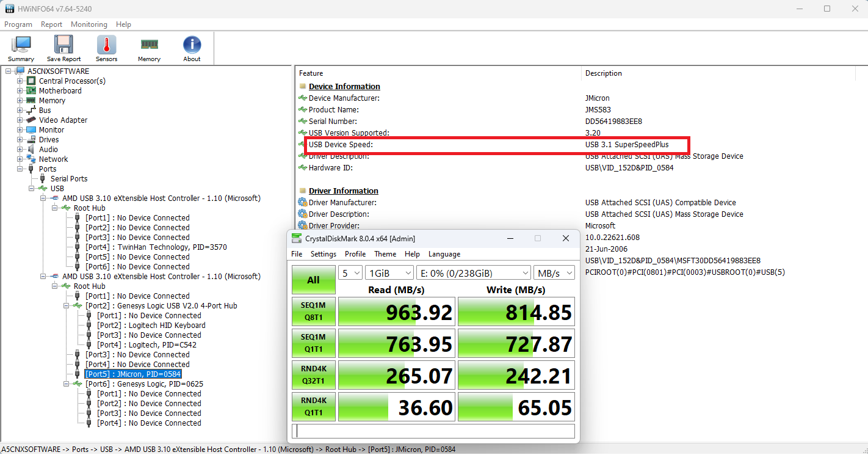Open the Report menu
The width and height of the screenshot is (868, 455).
click(52, 24)
